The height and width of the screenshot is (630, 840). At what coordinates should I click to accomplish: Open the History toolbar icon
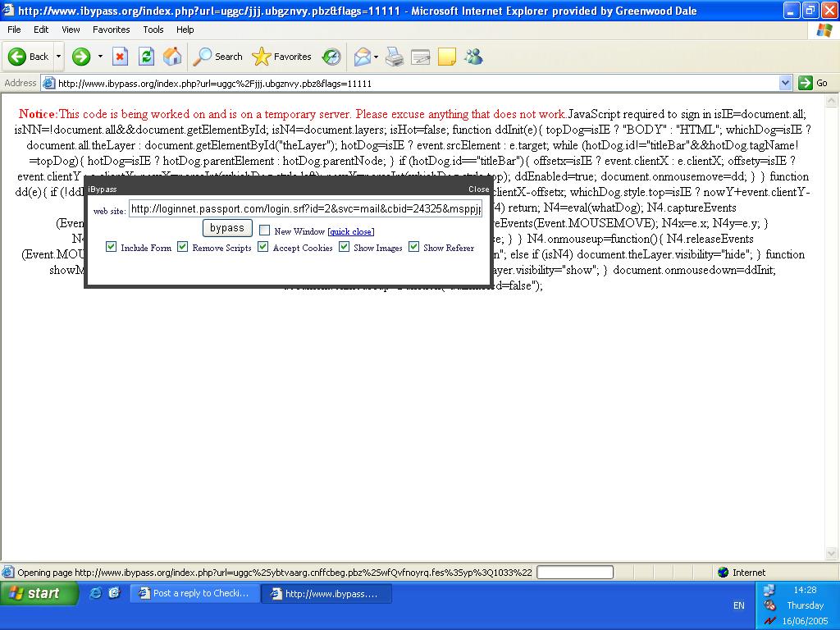point(331,57)
